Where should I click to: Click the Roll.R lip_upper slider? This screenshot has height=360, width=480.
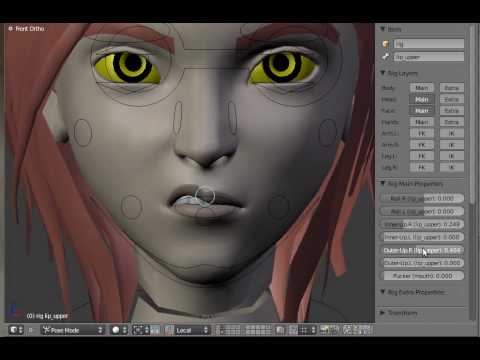point(422,198)
